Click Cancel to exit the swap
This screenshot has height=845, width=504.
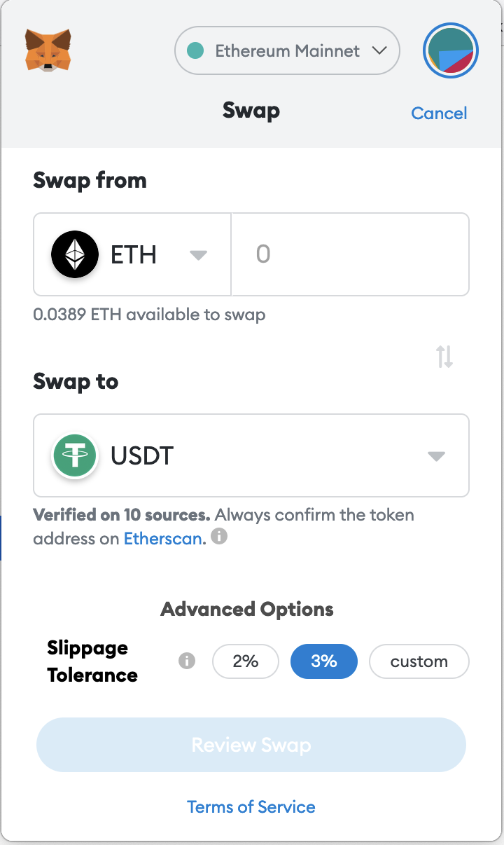point(439,114)
